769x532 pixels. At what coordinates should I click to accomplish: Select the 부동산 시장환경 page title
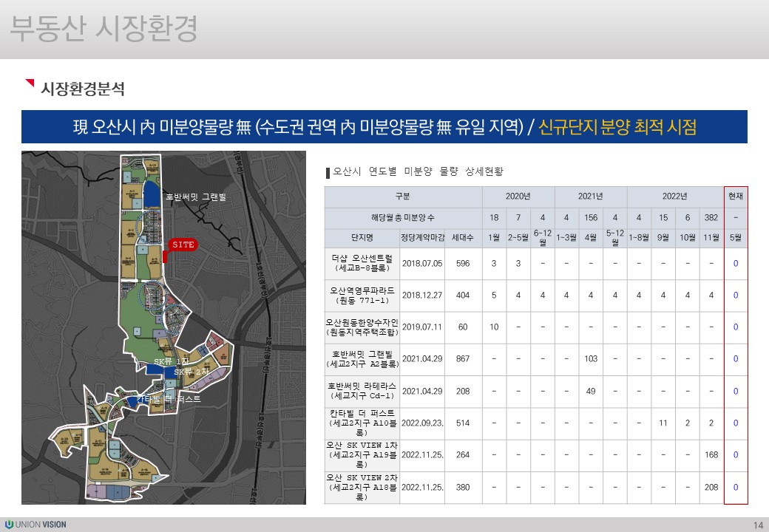104,28
